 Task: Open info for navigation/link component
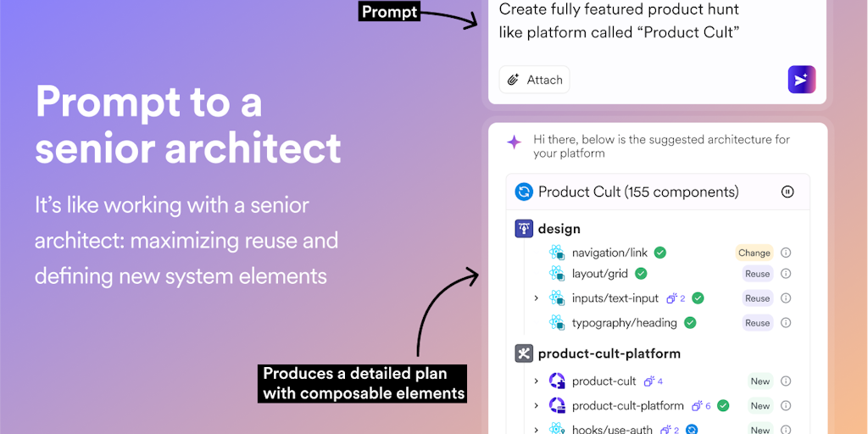click(786, 253)
